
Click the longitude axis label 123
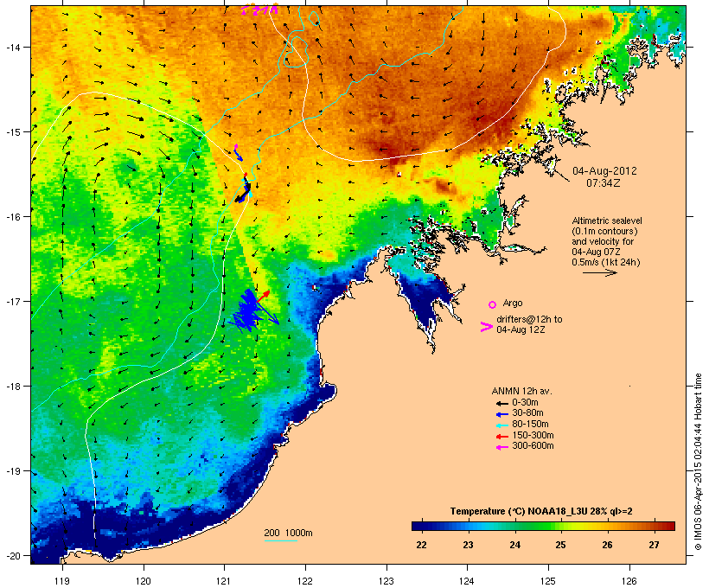[x=386, y=581]
